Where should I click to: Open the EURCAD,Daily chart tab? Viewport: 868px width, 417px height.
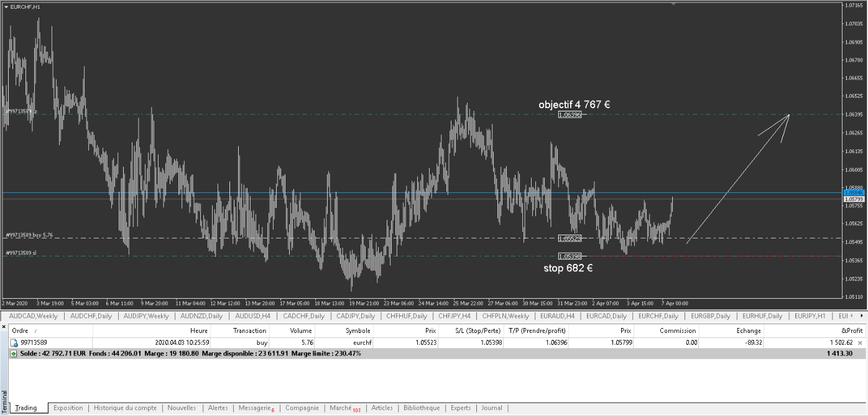(x=606, y=316)
